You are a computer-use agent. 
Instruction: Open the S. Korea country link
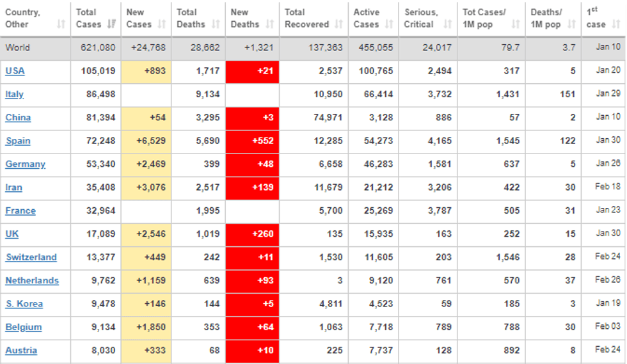pyautogui.click(x=23, y=304)
